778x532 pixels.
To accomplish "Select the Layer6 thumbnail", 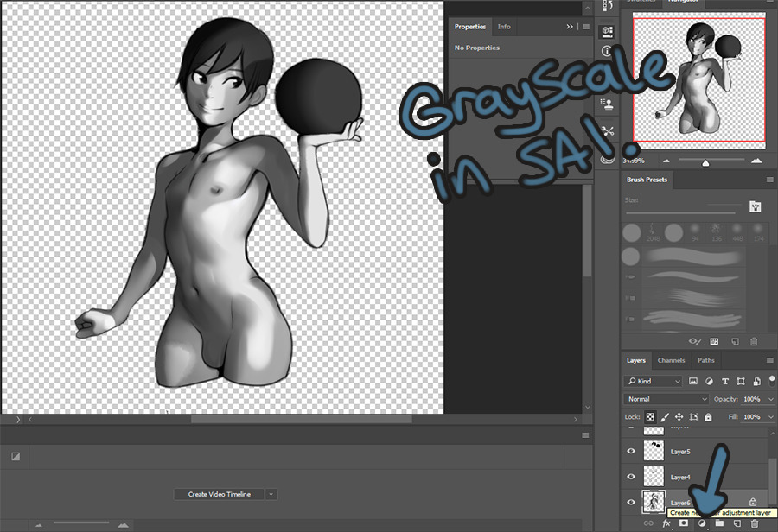I will tap(655, 502).
